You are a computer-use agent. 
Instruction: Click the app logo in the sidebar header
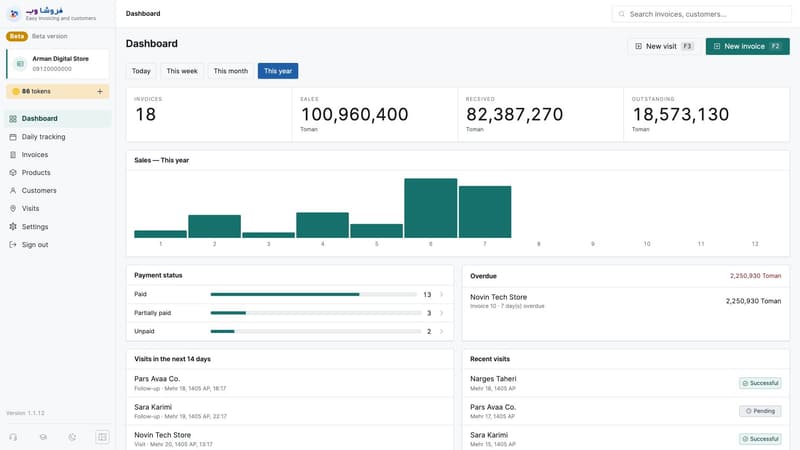14,14
